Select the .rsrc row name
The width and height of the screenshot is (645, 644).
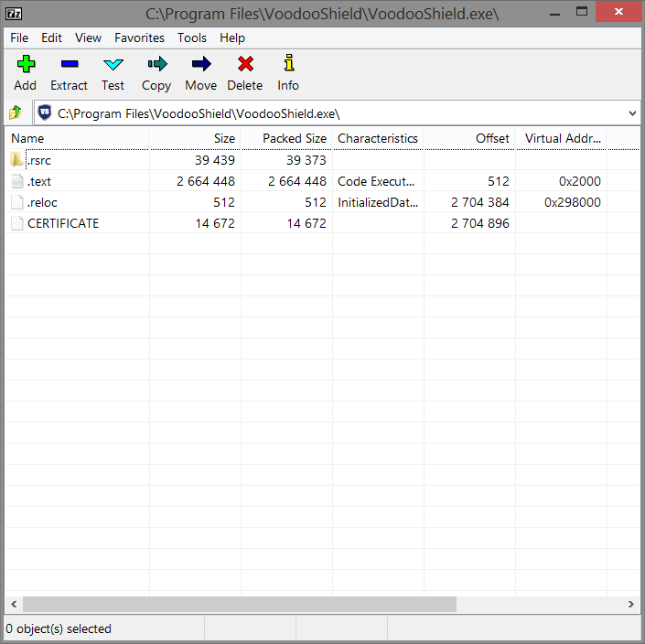point(39,160)
